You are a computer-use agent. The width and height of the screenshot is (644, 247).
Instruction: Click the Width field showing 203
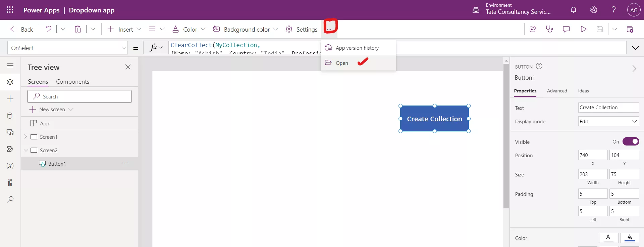point(593,174)
